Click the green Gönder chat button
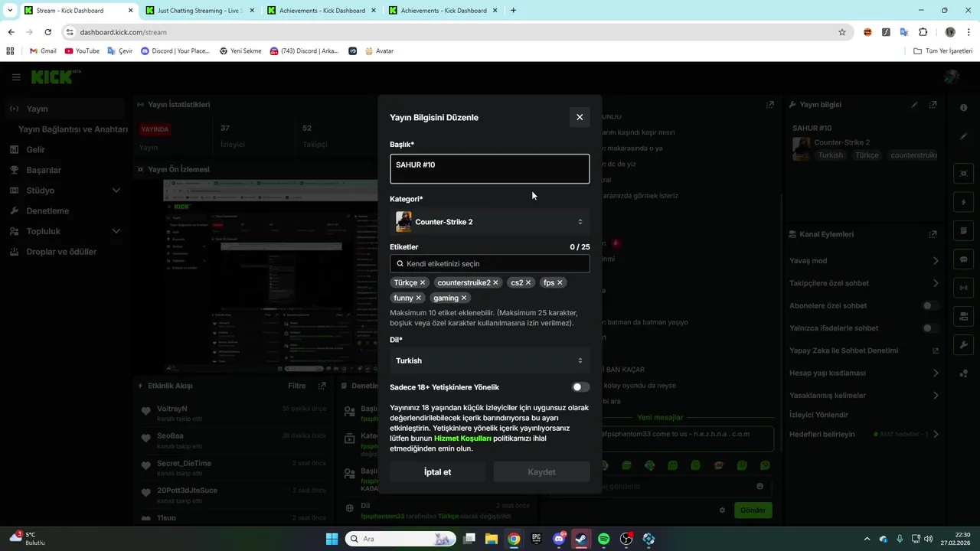Viewport: 980px width, 551px height. (x=753, y=510)
